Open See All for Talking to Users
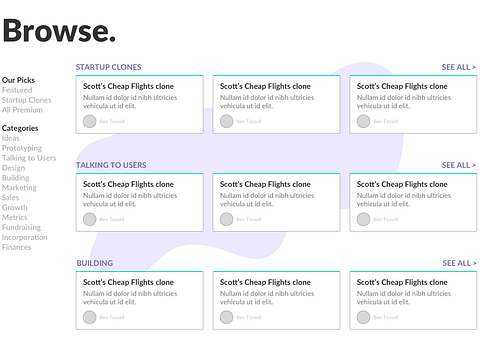The width and height of the screenshot is (480, 360). coord(459,165)
